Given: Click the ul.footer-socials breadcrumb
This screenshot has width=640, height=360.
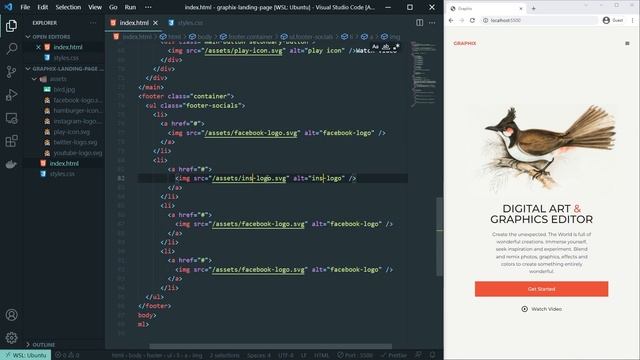Looking at the screenshot, I should click(307, 37).
